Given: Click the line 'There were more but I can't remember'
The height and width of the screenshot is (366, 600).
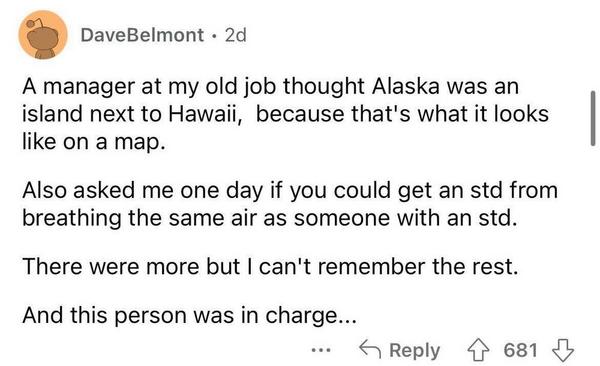Looking at the screenshot, I should (270, 266).
